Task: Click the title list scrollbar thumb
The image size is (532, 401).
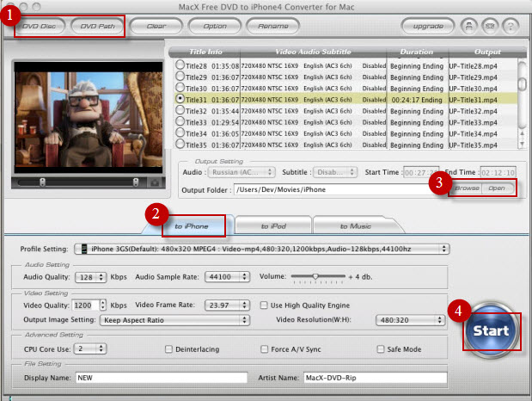Action: (523, 83)
